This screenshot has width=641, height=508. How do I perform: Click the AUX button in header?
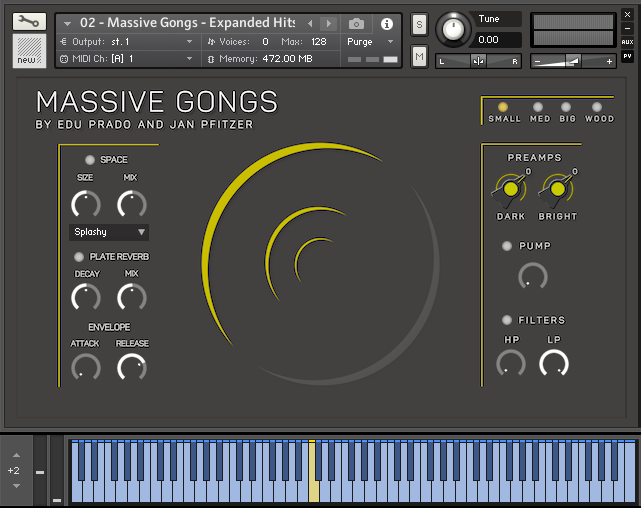pos(627,42)
